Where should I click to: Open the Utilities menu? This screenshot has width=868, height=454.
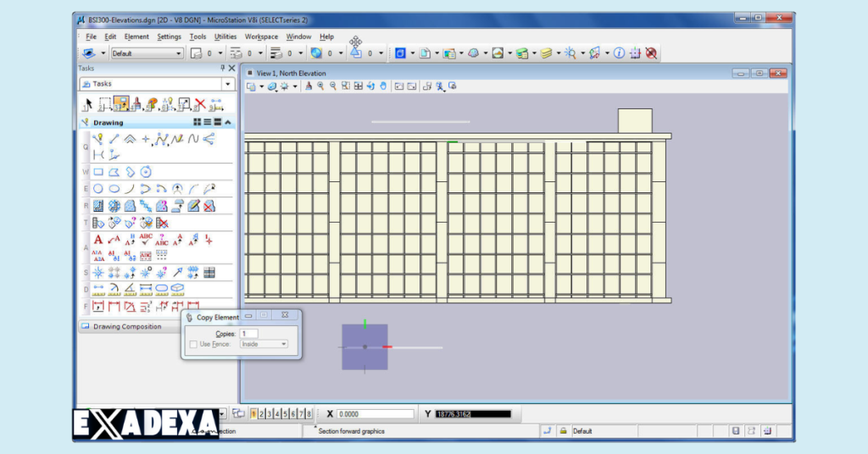click(x=225, y=36)
